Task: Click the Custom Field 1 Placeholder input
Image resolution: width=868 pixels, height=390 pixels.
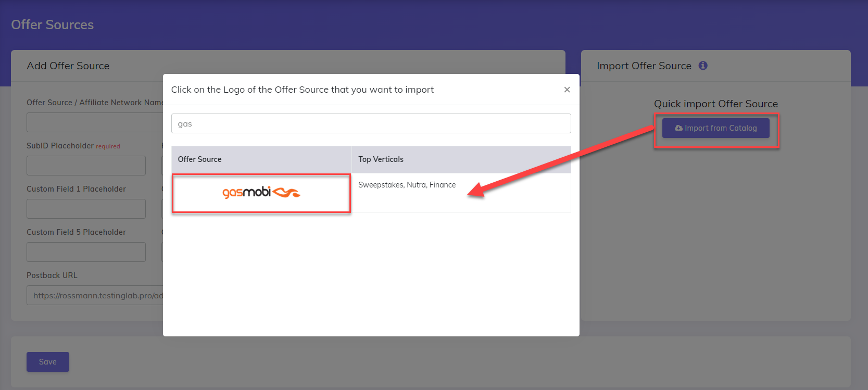Action: coord(86,209)
